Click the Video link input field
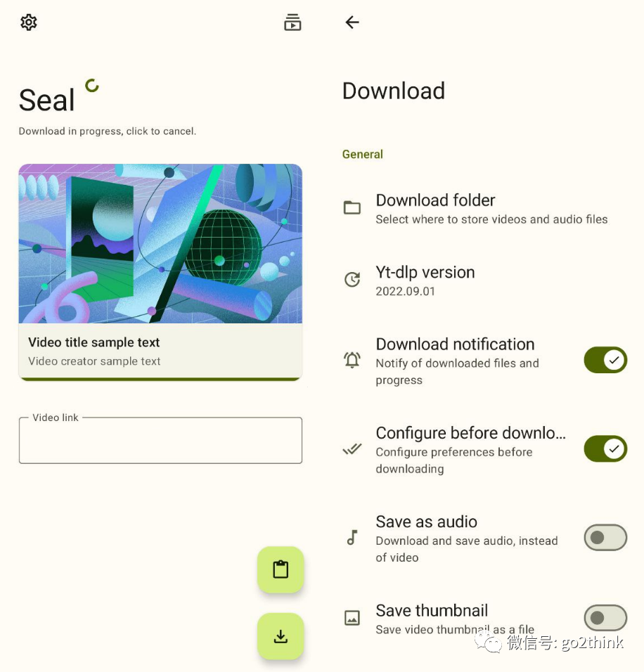This screenshot has width=644, height=672. tap(160, 440)
